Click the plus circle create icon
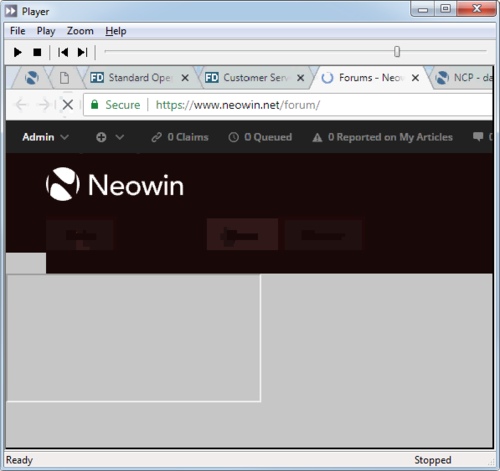This screenshot has width=500, height=471. (x=101, y=137)
